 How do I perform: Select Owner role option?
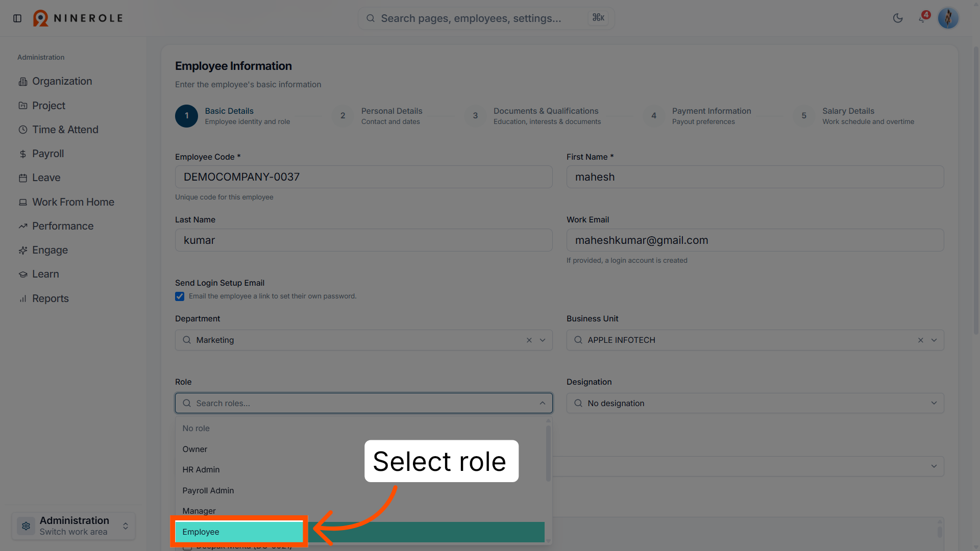point(360,449)
